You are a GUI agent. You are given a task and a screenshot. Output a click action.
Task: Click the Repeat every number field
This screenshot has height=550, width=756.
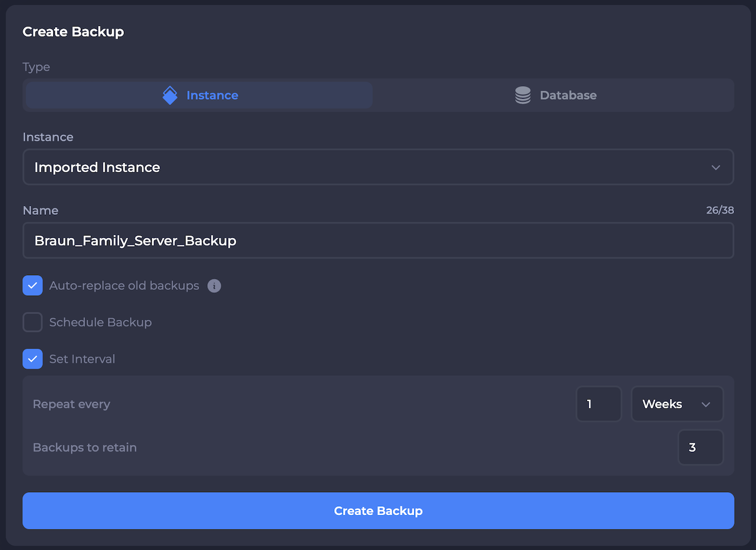coord(599,404)
